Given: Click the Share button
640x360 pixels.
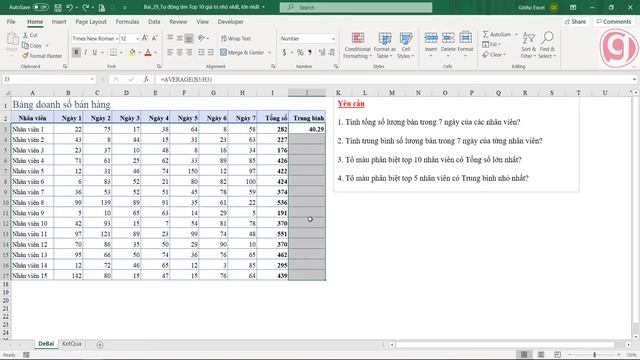Looking at the screenshot, I should pyautogui.click(x=575, y=22).
